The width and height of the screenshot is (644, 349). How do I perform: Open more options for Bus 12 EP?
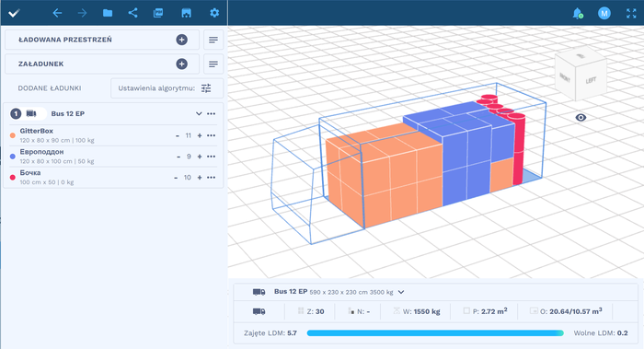pyautogui.click(x=211, y=114)
